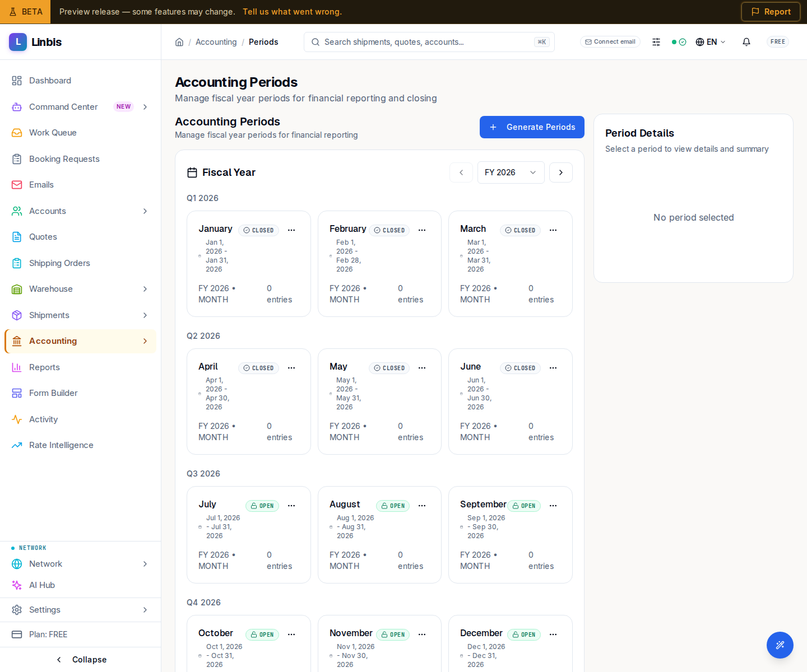Screen dimensions: 807x672
Task: Open the Plan: FREE sidebar item
Action: (x=80, y=634)
